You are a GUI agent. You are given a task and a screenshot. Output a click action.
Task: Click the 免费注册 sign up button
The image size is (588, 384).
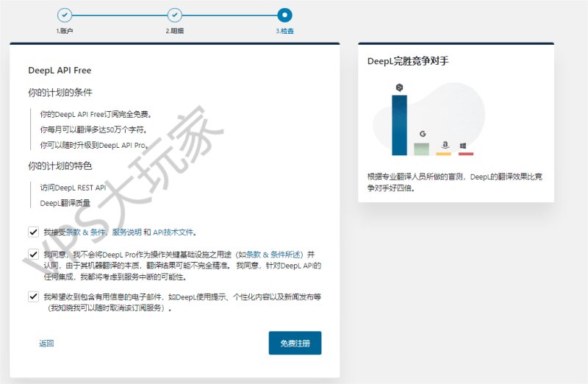coord(295,343)
